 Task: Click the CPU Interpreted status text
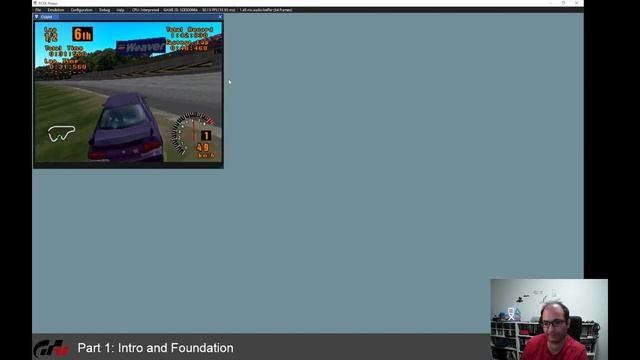(145, 10)
